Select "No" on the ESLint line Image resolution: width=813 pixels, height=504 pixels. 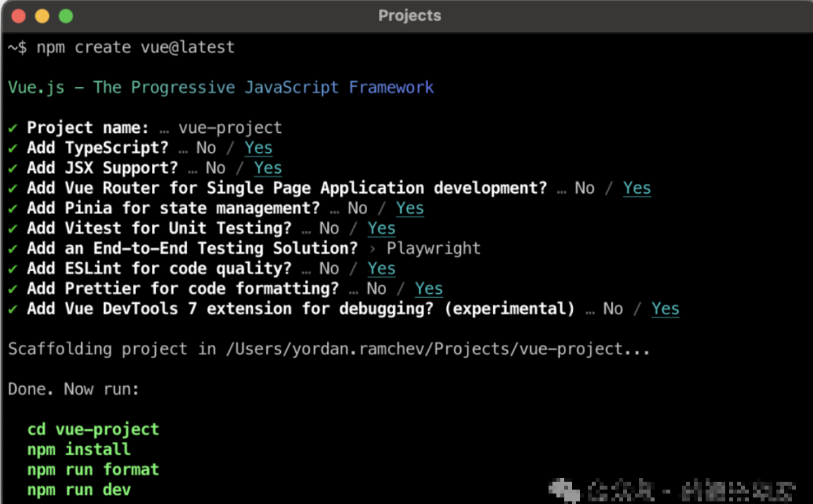click(329, 269)
